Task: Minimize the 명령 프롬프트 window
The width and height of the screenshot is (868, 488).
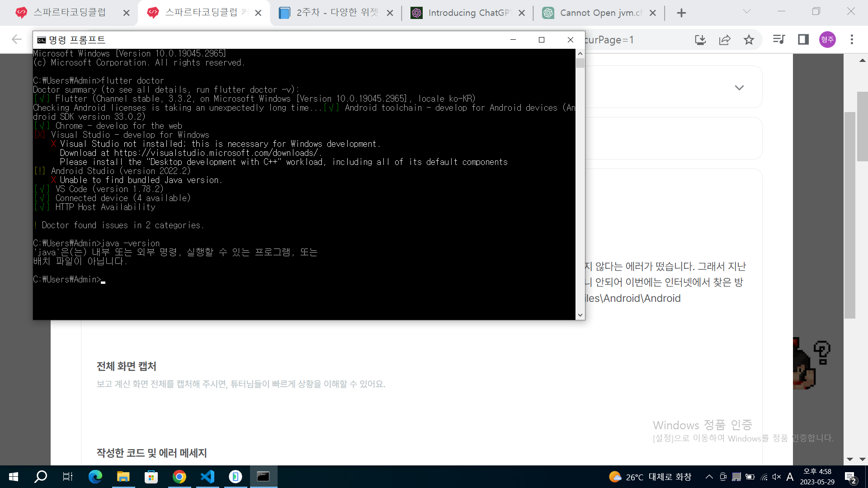Action: pos(513,40)
